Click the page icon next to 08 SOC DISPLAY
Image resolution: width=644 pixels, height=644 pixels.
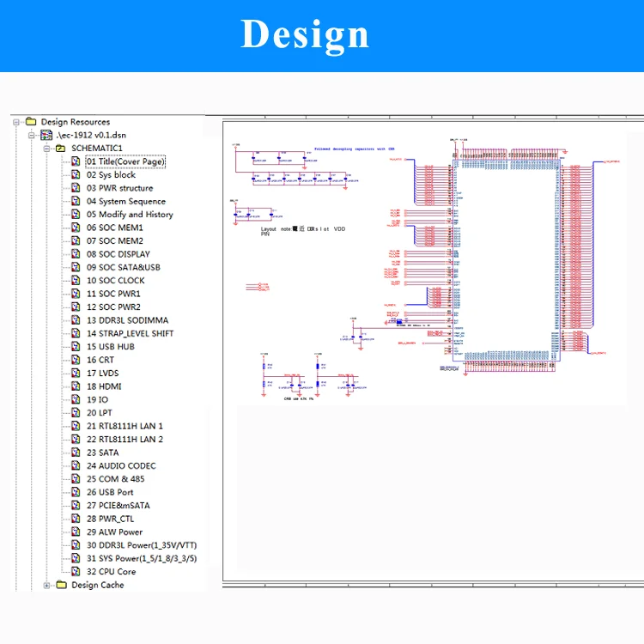point(76,254)
